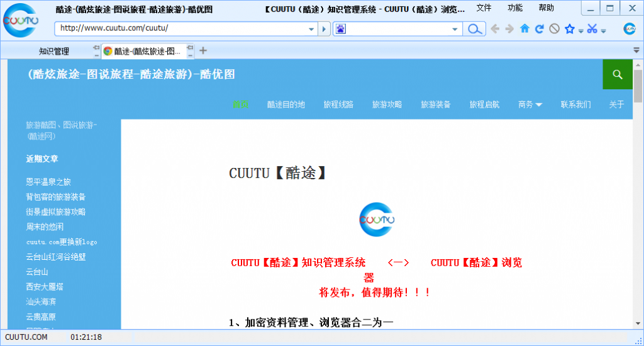
Task: Click the 01:21:18 time in status bar
Action: tap(86, 337)
